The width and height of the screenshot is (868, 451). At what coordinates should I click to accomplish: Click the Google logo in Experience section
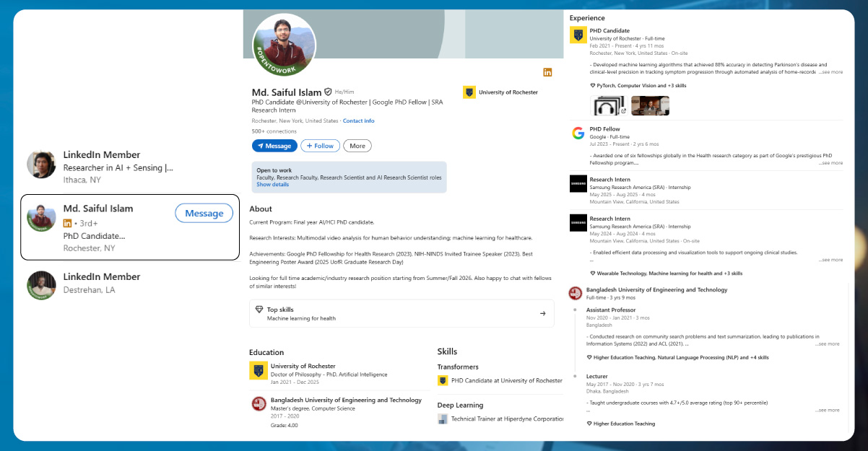[x=578, y=133]
